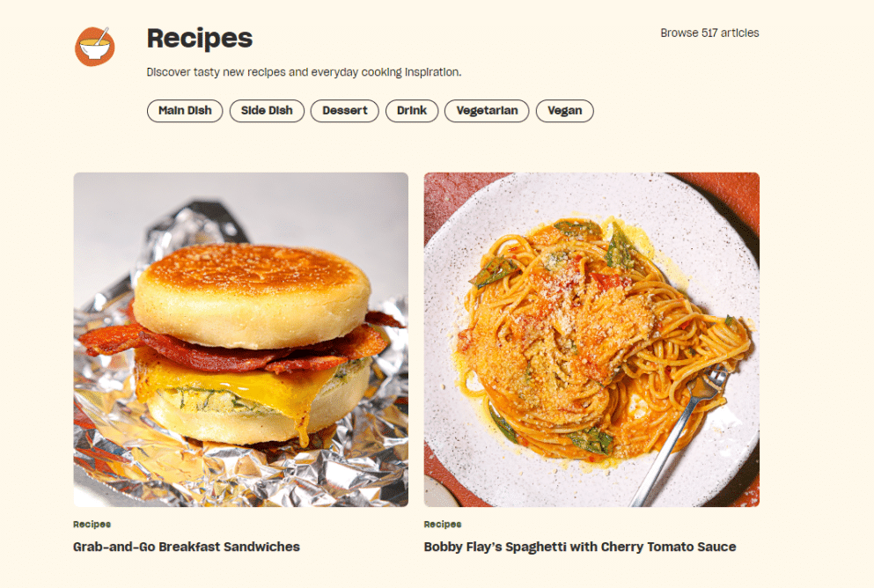Image resolution: width=874 pixels, height=588 pixels.
Task: Click the 'Discover tasty new recipes' description text
Action: click(304, 72)
